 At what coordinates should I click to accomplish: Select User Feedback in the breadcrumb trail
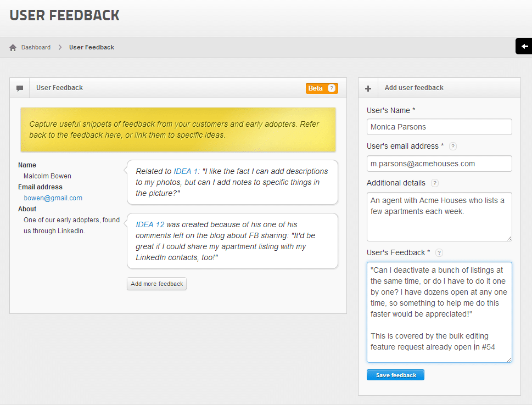pos(91,47)
